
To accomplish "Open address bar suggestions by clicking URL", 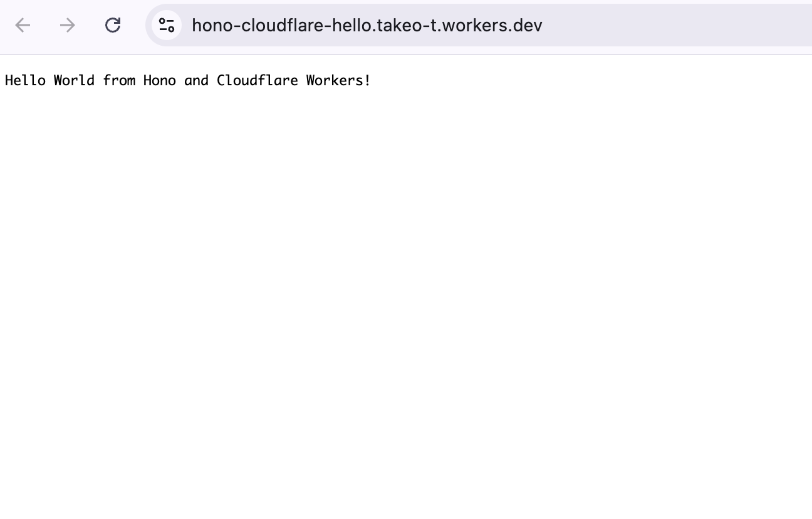I will (x=367, y=25).
